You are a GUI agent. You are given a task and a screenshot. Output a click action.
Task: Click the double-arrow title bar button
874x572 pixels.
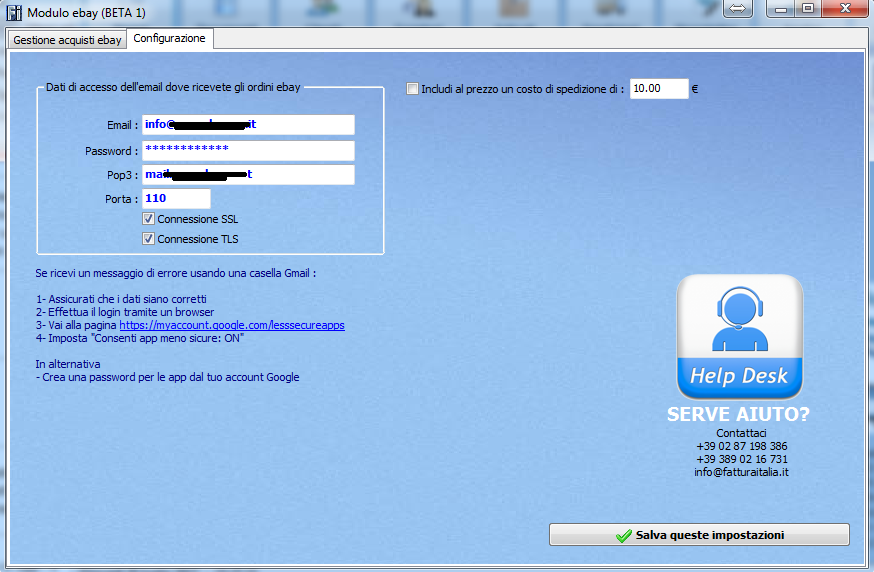pos(737,8)
